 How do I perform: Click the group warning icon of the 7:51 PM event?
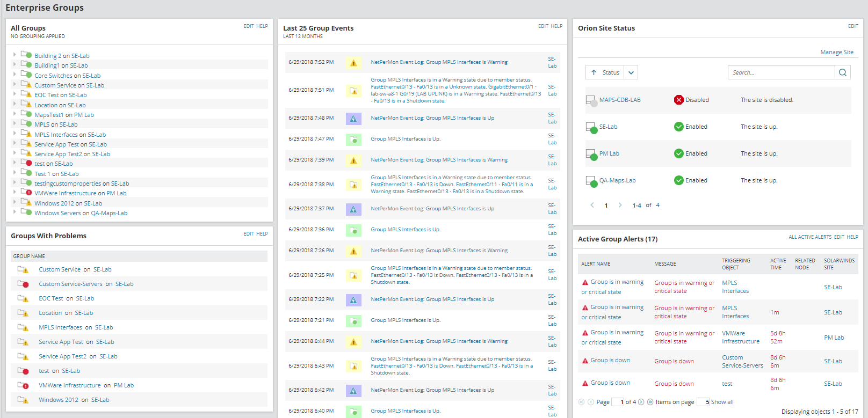pos(353,90)
